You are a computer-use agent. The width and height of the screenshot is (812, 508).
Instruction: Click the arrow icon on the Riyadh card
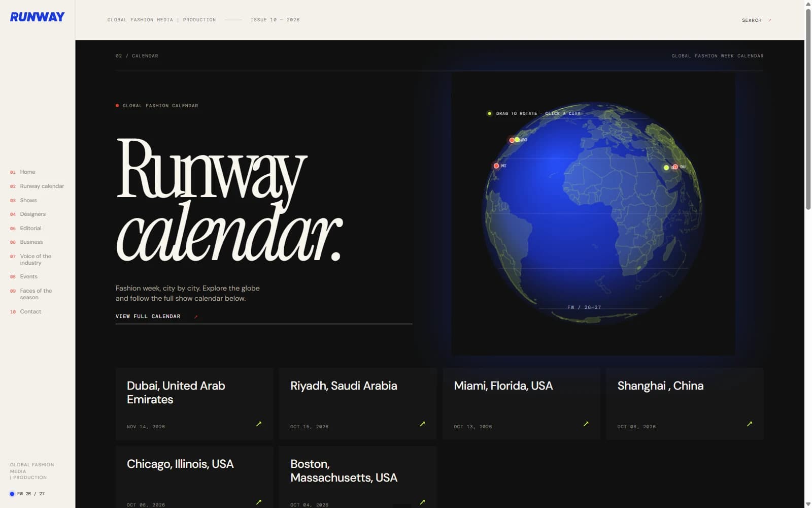click(422, 424)
